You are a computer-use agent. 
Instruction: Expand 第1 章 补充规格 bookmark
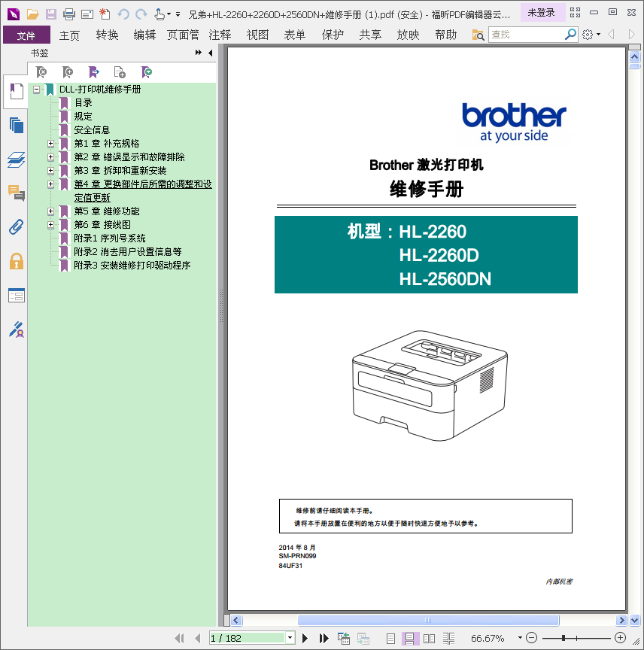click(50, 144)
